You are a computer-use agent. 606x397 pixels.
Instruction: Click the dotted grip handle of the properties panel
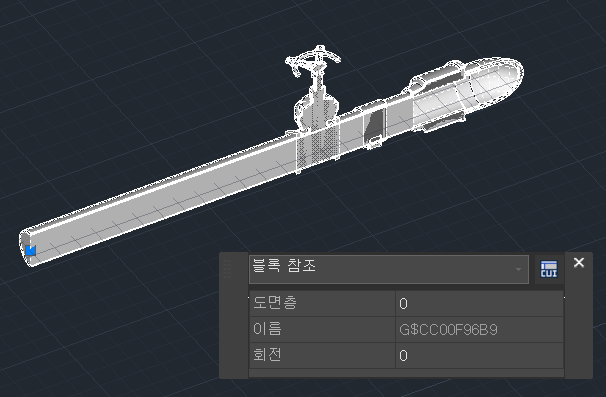(x=227, y=269)
